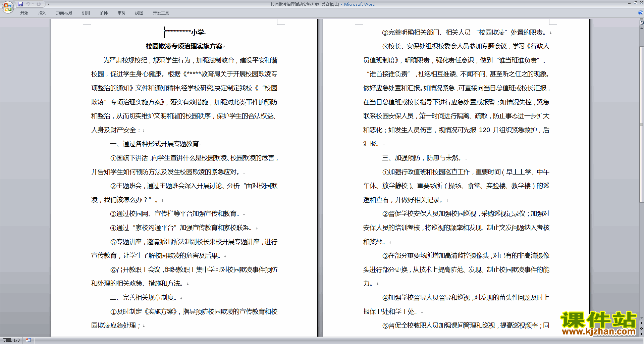The height and width of the screenshot is (344, 644).
Task: Open the 开始 ribbon tab
Action: pyautogui.click(x=24, y=13)
